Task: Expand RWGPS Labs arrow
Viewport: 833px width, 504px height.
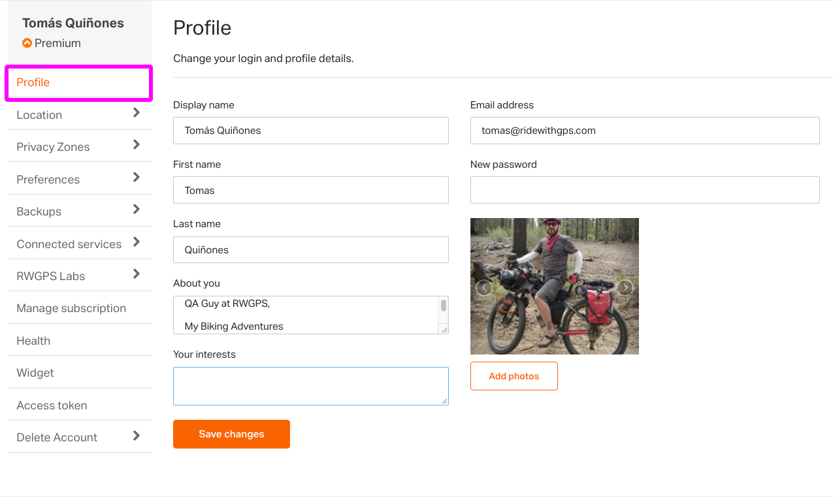Action: point(137,274)
